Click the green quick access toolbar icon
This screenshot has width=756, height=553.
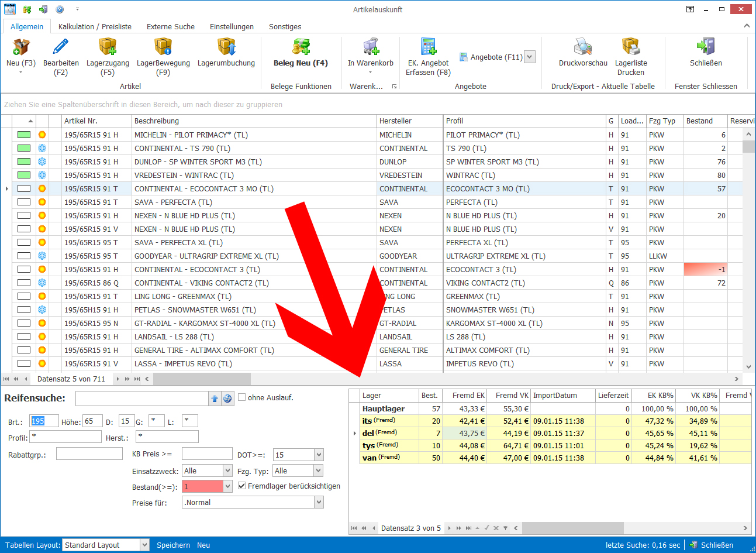click(x=27, y=9)
